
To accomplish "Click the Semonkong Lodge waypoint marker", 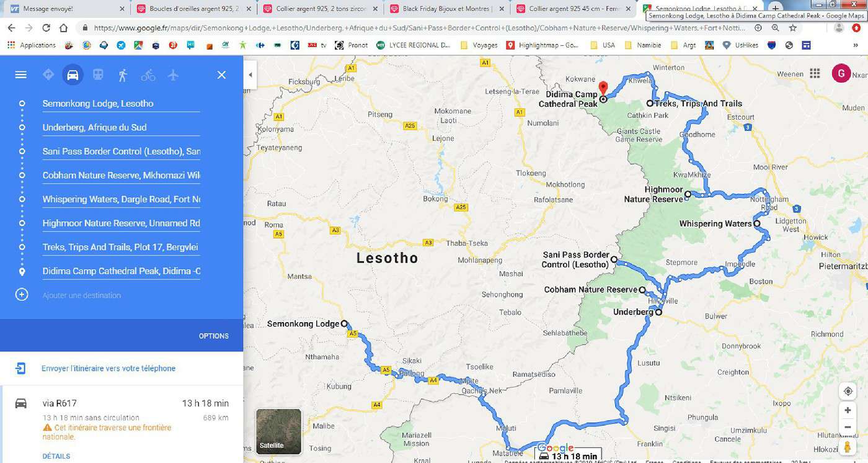I will pyautogui.click(x=344, y=323).
